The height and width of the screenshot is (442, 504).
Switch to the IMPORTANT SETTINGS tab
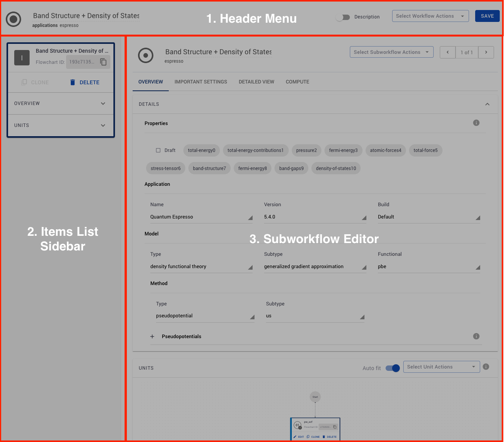201,82
